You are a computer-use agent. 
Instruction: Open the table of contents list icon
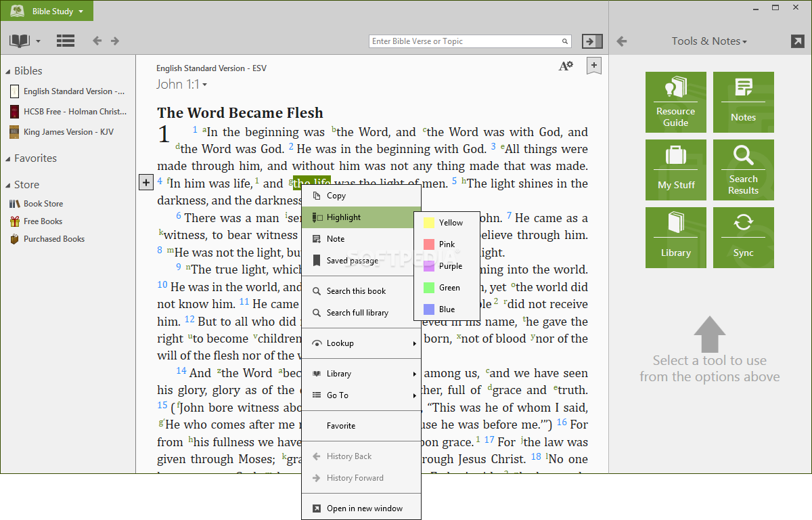(x=66, y=41)
